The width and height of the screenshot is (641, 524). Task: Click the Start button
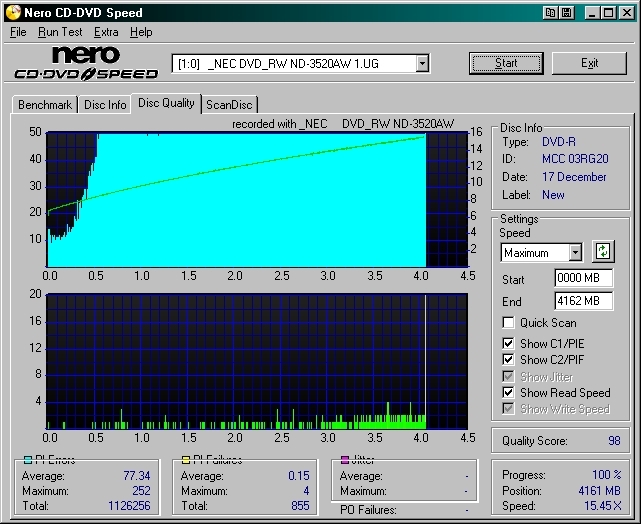[x=506, y=63]
